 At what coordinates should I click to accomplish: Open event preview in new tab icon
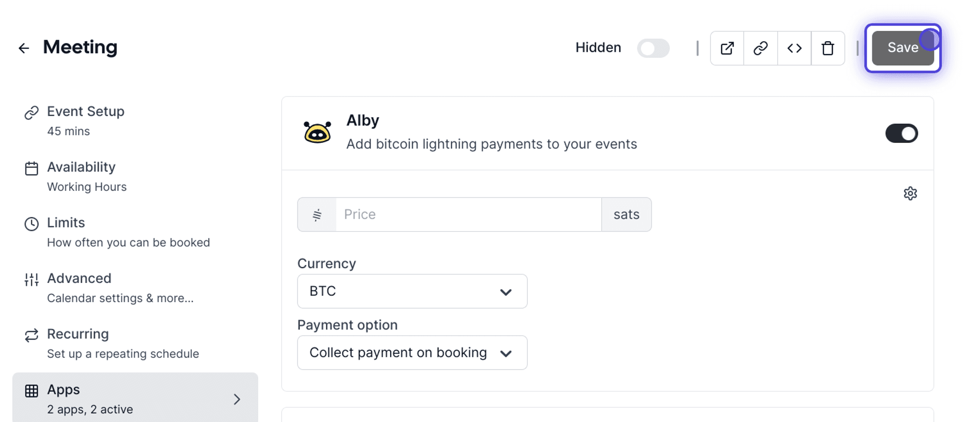tap(727, 48)
